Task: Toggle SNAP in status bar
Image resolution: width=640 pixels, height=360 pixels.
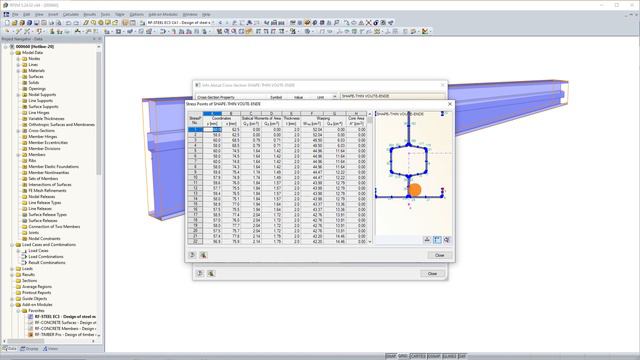Action: [x=391, y=356]
